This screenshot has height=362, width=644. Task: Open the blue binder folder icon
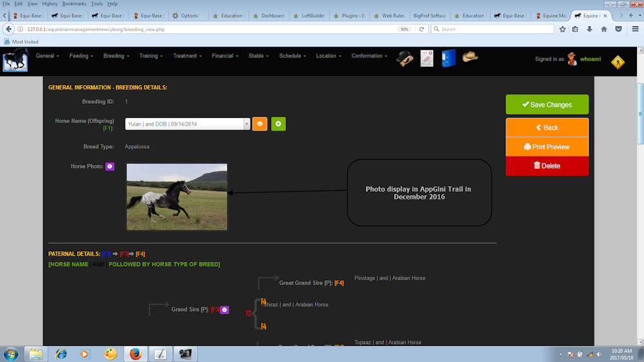(448, 59)
